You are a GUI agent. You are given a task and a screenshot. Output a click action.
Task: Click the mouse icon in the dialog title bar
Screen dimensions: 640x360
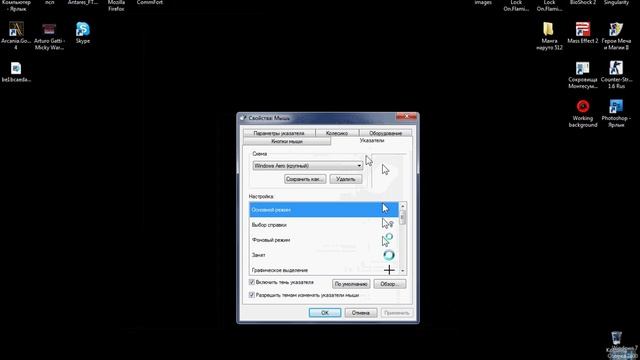243,118
